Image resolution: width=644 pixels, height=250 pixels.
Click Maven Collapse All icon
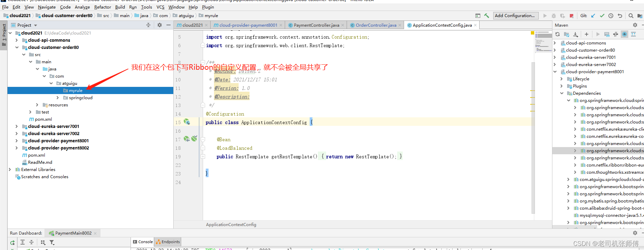pos(633,34)
